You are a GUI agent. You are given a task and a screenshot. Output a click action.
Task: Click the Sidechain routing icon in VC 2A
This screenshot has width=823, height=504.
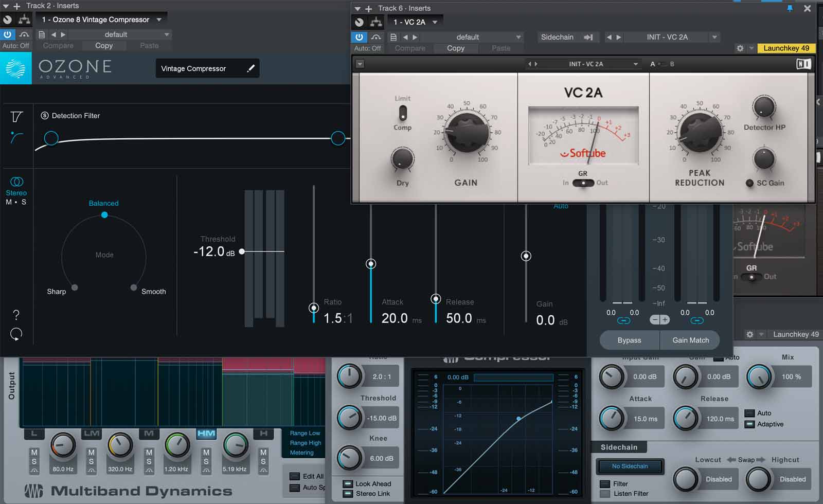tap(588, 37)
